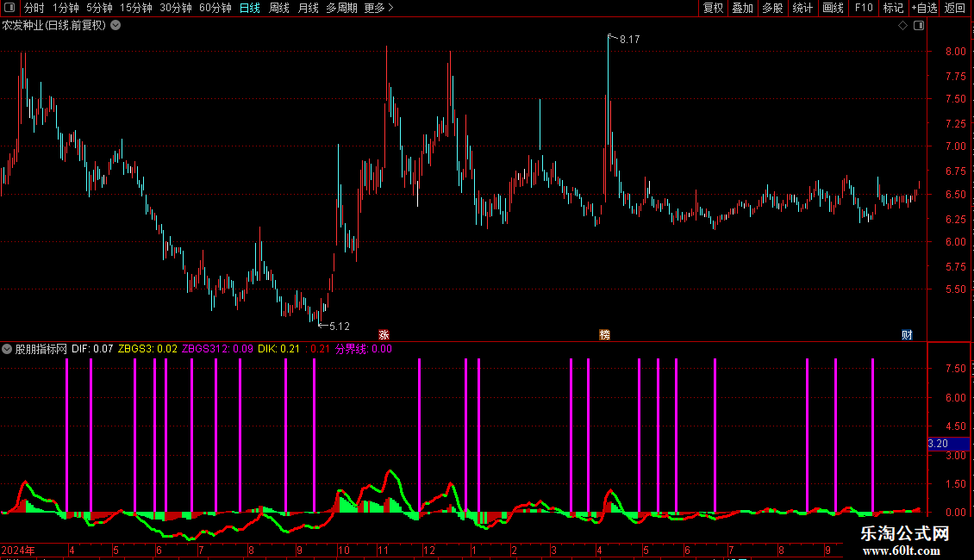Click the 标记 mark button

(893, 8)
